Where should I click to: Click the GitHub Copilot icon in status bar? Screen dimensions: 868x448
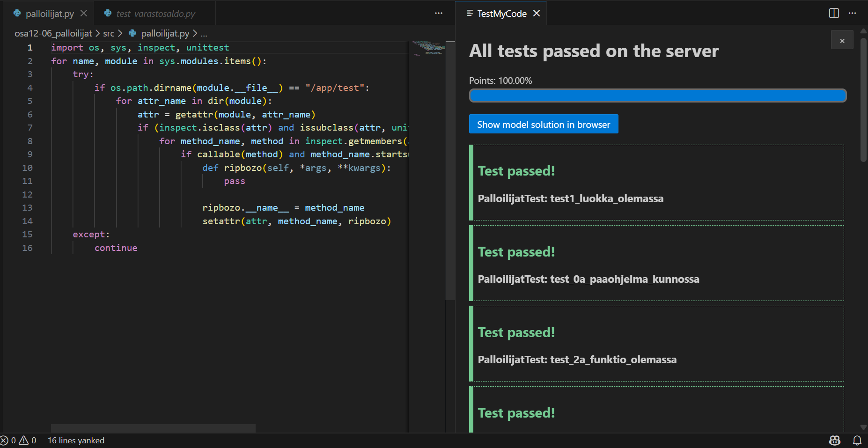click(834, 440)
